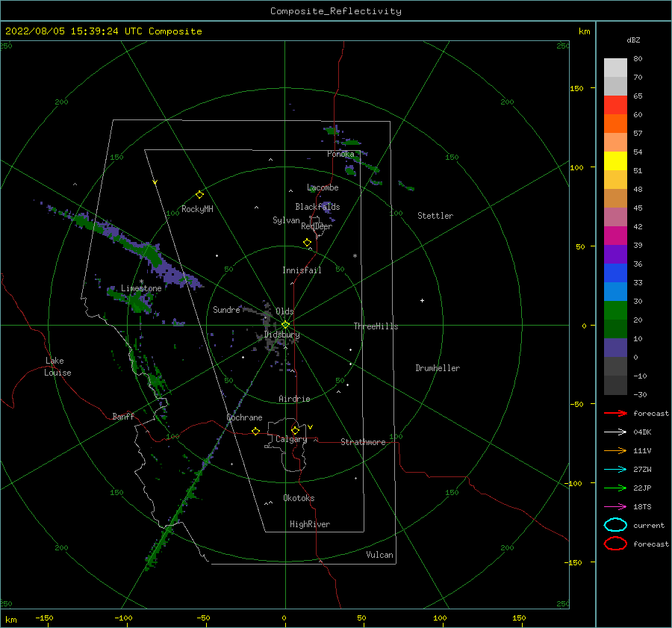
Task: Click the asterisk marker above Limestone
Action: pyautogui.click(x=141, y=282)
